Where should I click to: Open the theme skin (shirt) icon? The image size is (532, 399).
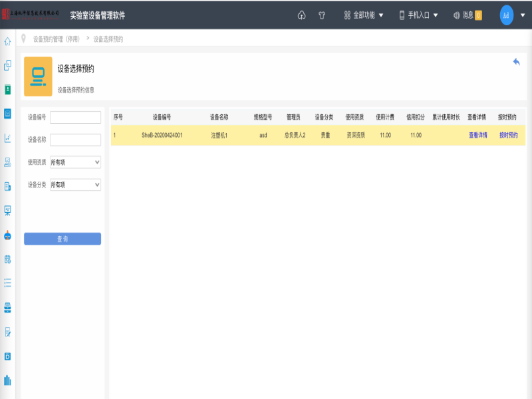[x=322, y=15]
